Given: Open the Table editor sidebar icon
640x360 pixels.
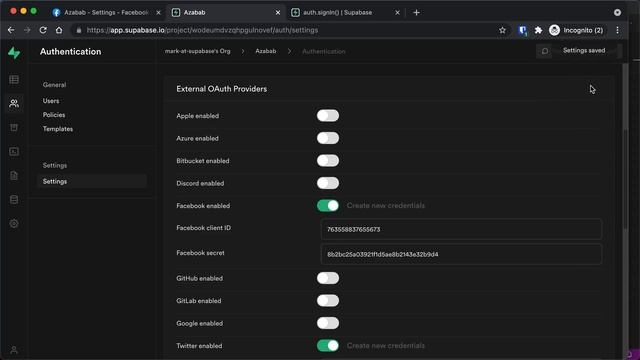Looking at the screenshot, I should [x=14, y=80].
